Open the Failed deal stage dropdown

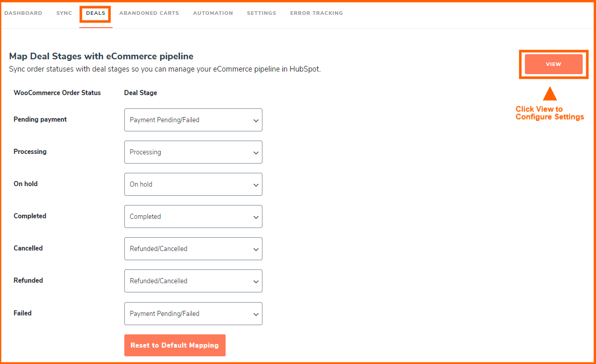pyautogui.click(x=193, y=313)
